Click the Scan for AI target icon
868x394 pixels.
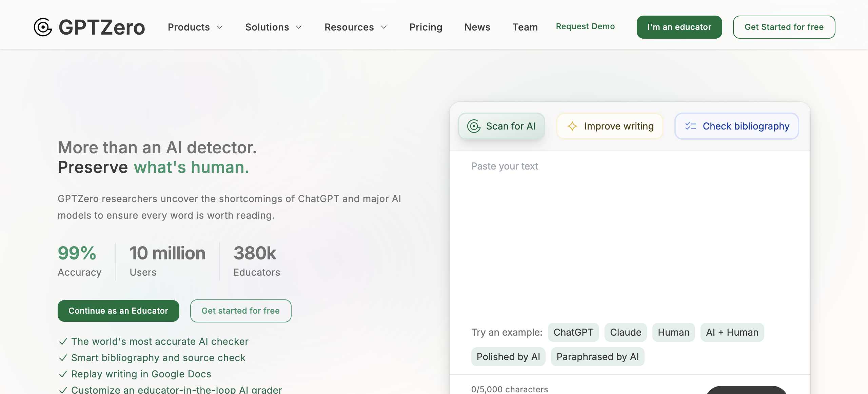click(474, 126)
